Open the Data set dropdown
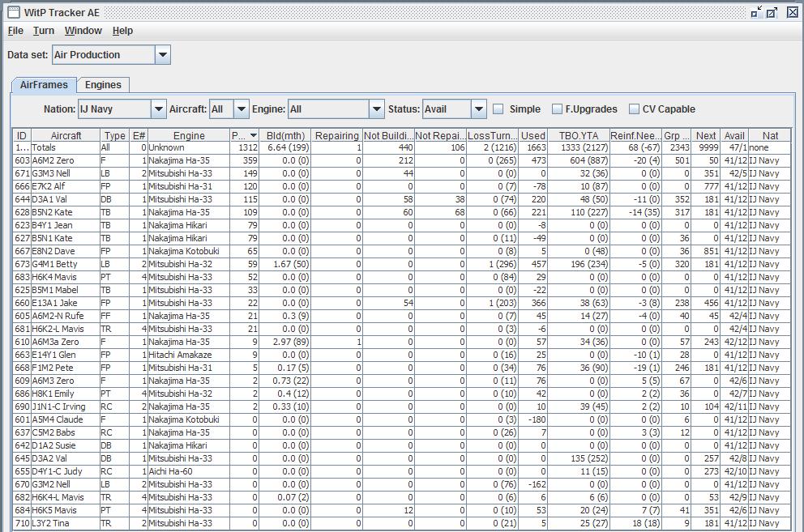The image size is (804, 532). pyautogui.click(x=163, y=55)
